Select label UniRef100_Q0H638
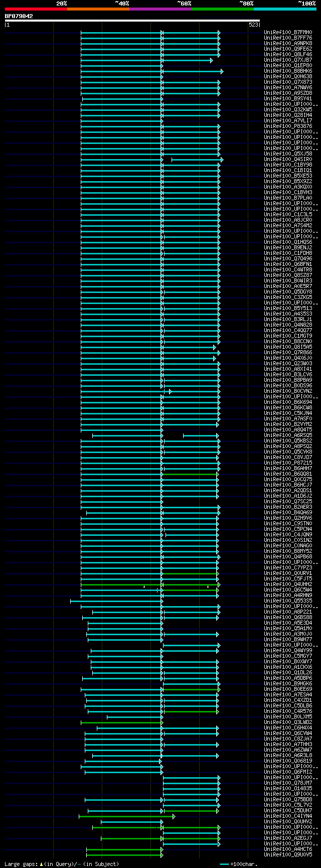The image size is (321, 868). (288, 77)
